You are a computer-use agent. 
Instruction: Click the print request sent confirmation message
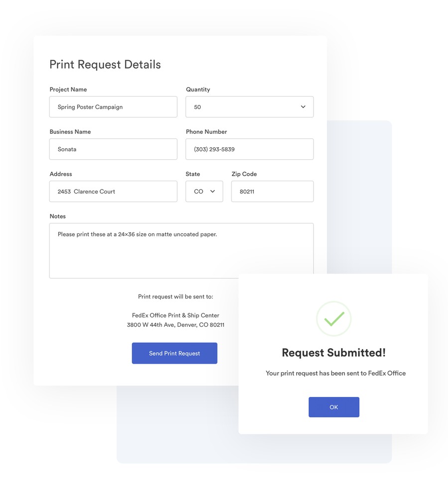tap(336, 373)
